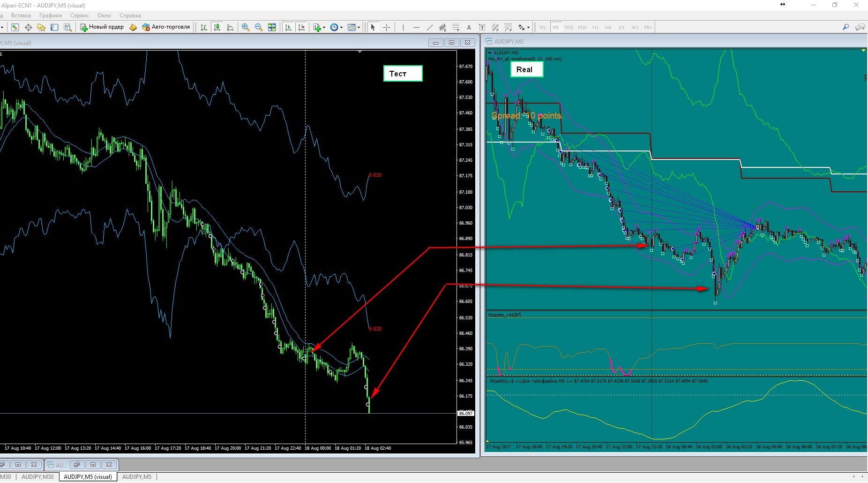Toggle auto scroll of the chart
The image size is (868, 483).
click(x=288, y=27)
